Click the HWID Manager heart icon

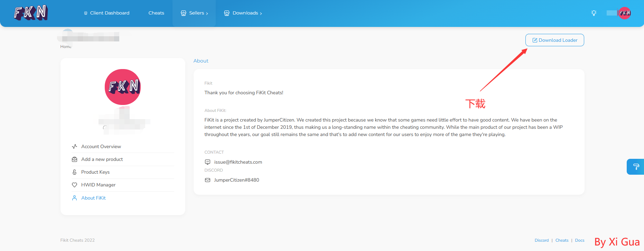[x=74, y=185]
